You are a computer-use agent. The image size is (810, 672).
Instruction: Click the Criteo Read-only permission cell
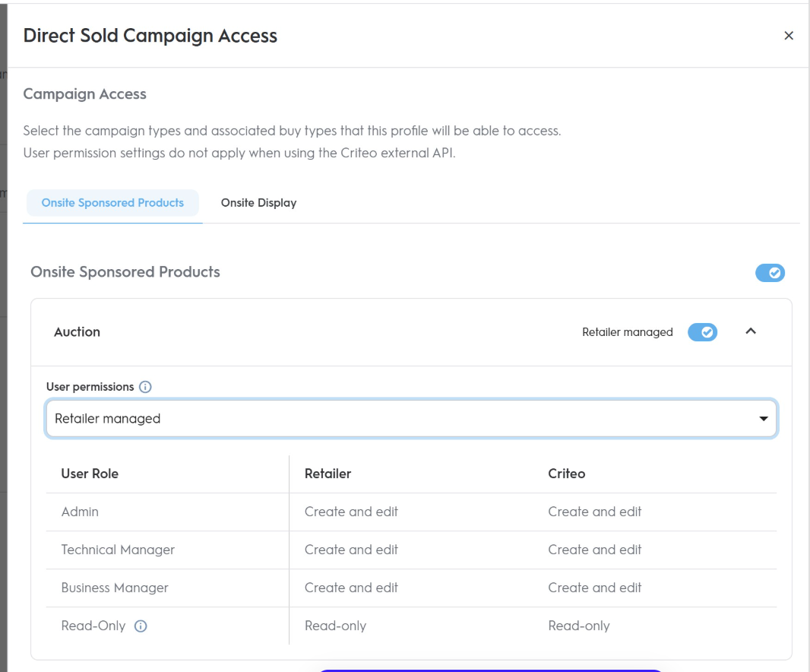click(578, 626)
